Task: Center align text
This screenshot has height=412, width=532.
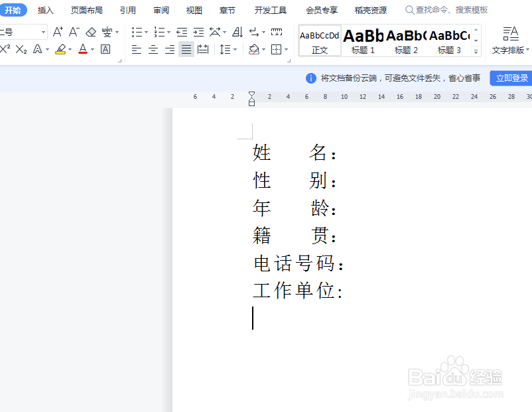Action: pyautogui.click(x=153, y=50)
